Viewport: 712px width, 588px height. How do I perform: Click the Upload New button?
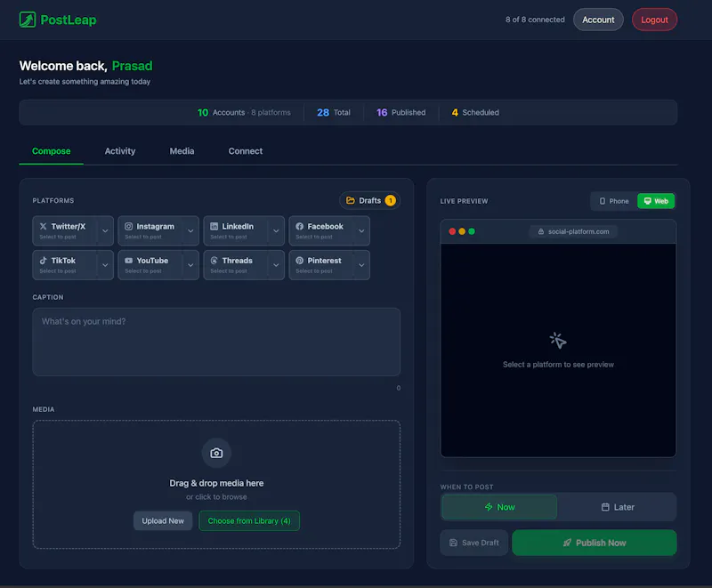163,521
